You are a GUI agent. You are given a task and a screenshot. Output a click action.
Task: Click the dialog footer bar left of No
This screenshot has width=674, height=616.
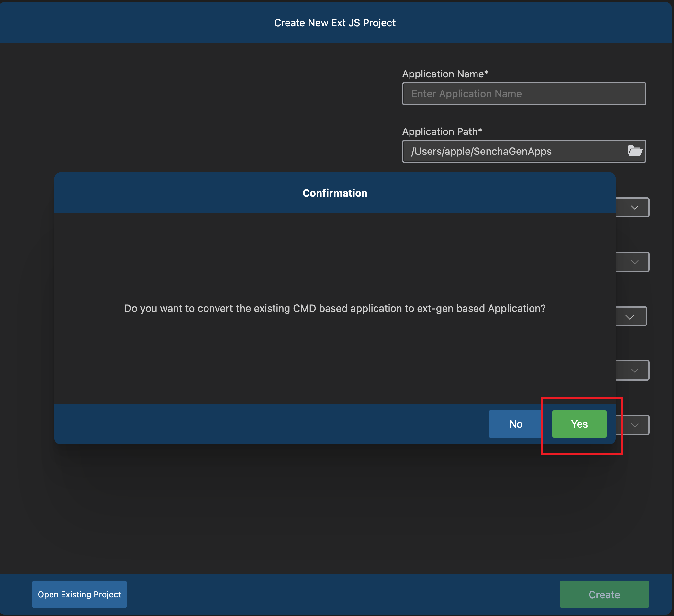(x=267, y=424)
